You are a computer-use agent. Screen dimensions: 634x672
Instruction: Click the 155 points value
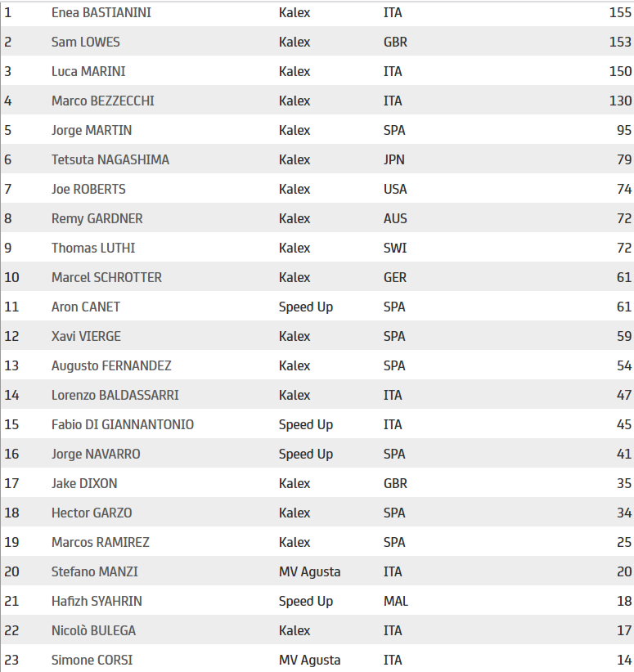pyautogui.click(x=620, y=13)
